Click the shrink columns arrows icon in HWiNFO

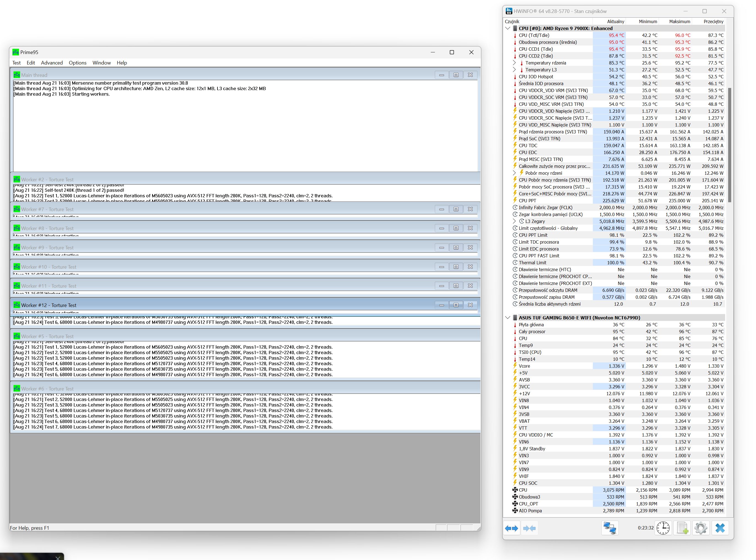(x=529, y=528)
